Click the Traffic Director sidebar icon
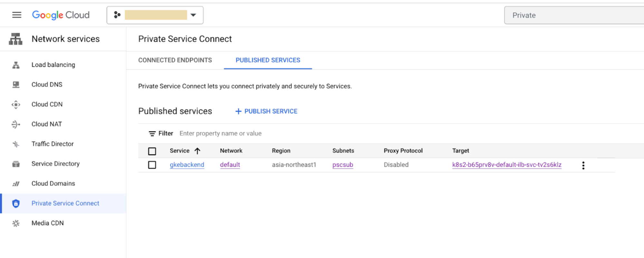 click(x=16, y=144)
